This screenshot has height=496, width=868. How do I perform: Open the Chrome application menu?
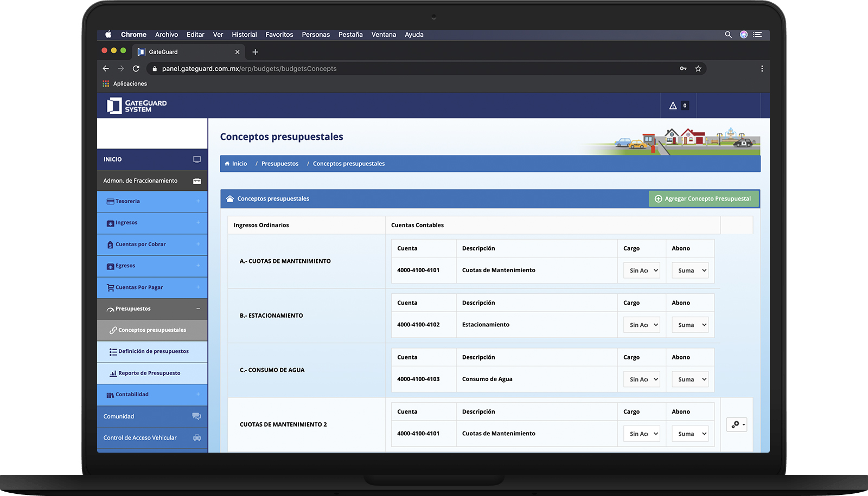(133, 35)
